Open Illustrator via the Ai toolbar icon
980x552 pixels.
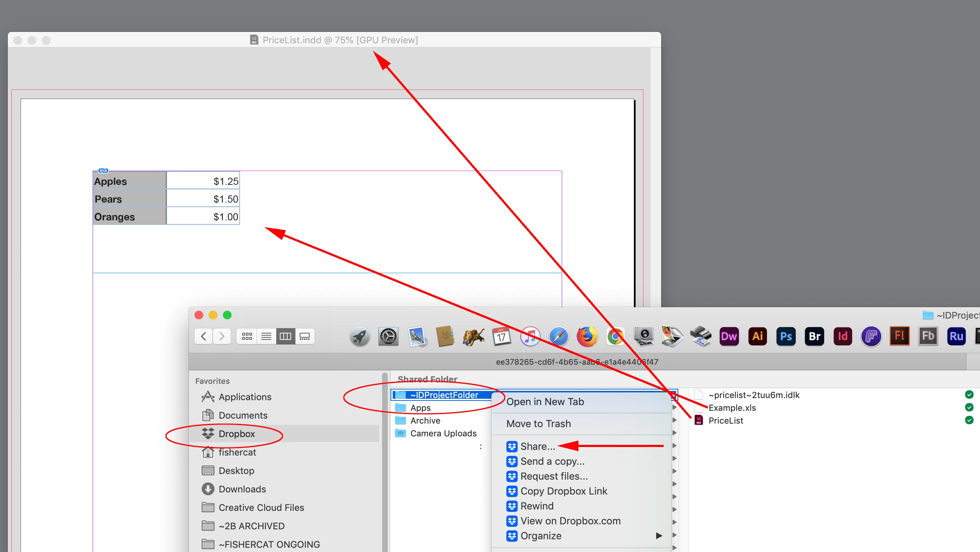tap(757, 336)
